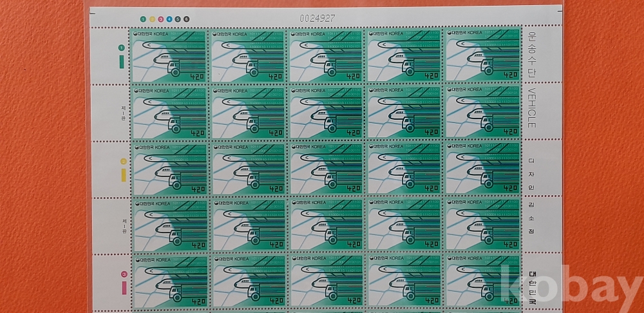Select the top-left stamp on the sheet

(x=169, y=55)
